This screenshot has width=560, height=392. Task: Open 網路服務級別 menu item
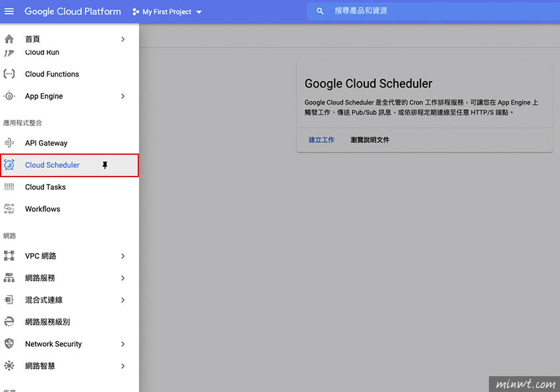click(x=69, y=322)
